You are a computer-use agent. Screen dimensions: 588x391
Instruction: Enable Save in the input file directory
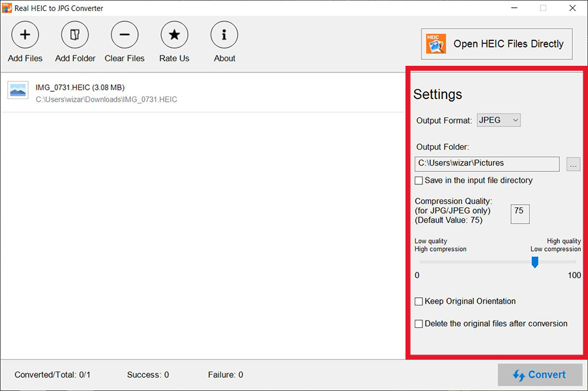click(419, 181)
